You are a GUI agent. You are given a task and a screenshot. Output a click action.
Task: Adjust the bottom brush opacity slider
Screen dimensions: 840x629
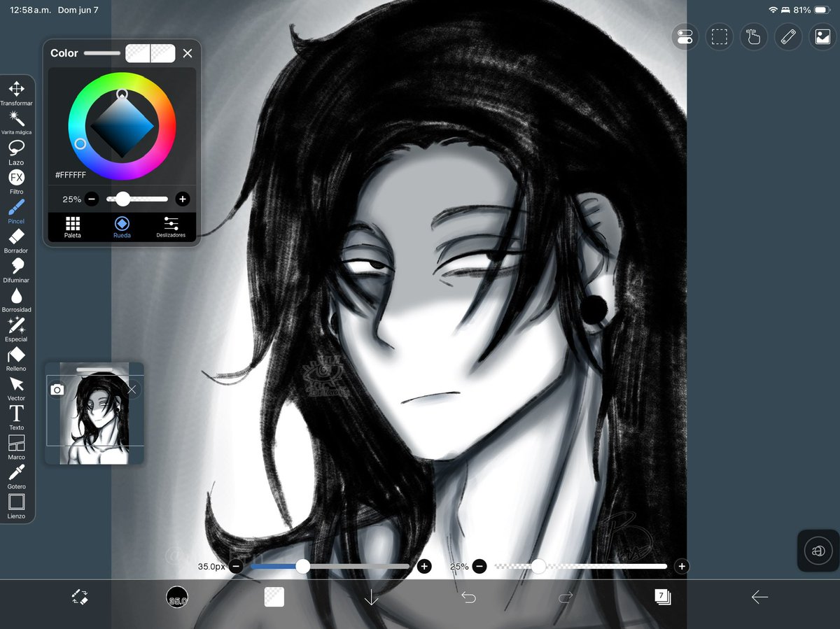(580, 566)
